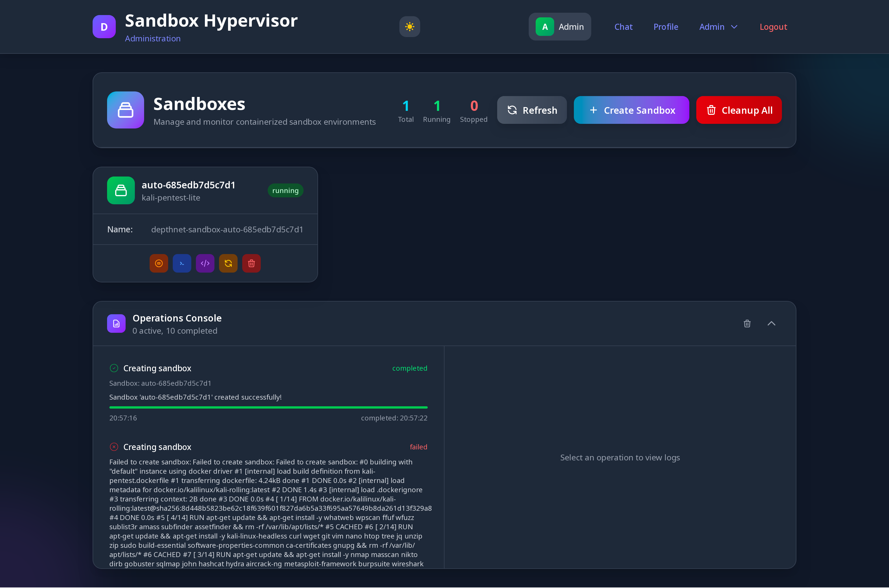This screenshot has height=588, width=889.
Task: Click the purple D logo
Action: pos(104,27)
